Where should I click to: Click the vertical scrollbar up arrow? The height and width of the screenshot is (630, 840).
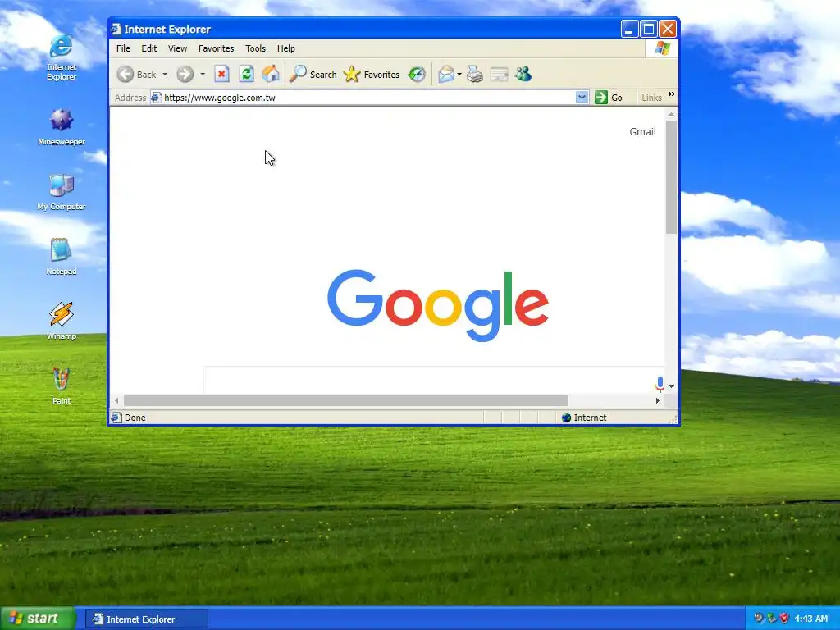(x=671, y=114)
